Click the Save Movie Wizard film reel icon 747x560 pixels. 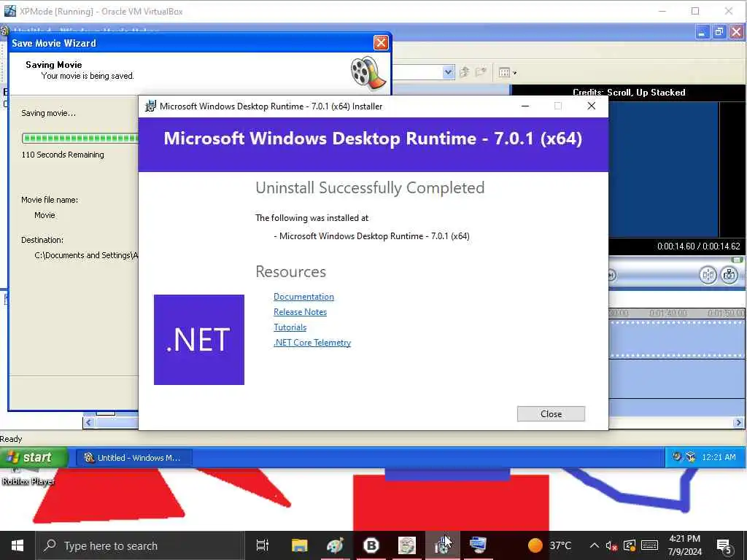tap(368, 73)
